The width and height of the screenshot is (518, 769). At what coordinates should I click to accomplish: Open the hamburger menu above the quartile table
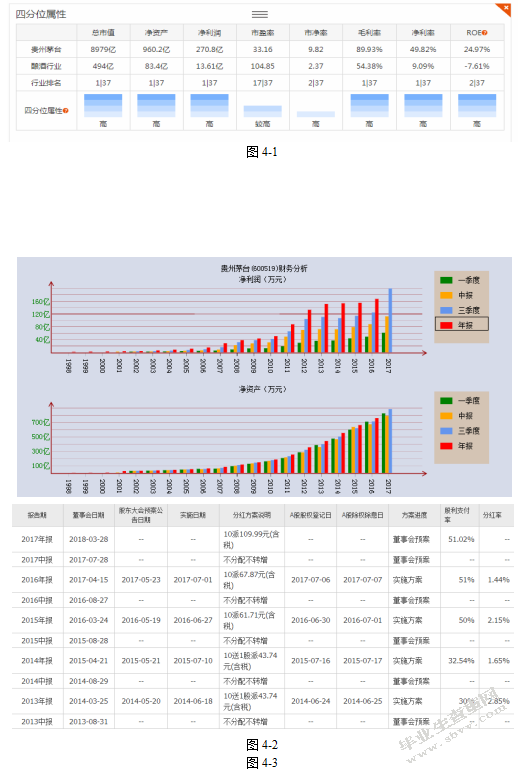click(259, 14)
